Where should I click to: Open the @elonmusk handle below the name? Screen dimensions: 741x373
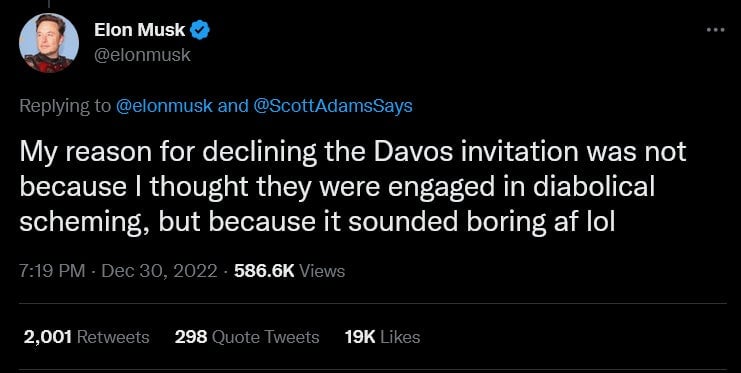142,55
